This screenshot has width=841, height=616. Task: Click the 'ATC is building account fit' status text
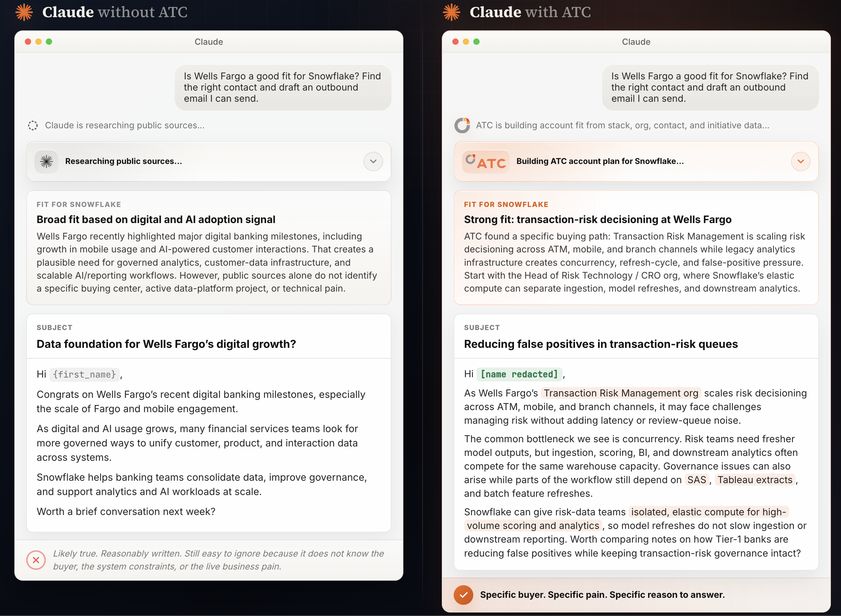pyautogui.click(x=623, y=125)
